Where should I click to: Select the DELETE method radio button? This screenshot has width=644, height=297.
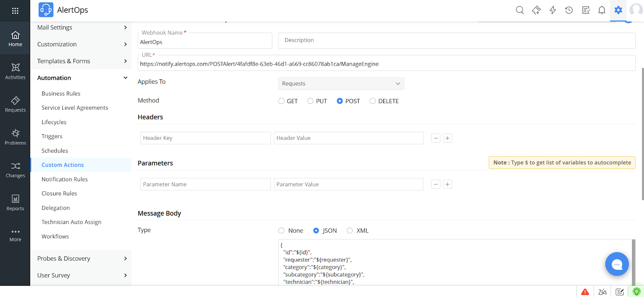(x=373, y=101)
